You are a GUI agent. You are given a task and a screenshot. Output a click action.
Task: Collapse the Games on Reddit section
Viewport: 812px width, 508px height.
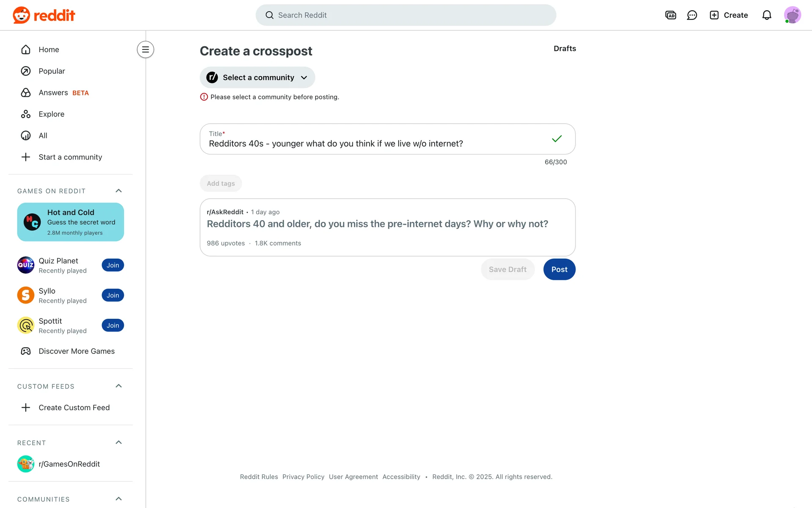(119, 191)
